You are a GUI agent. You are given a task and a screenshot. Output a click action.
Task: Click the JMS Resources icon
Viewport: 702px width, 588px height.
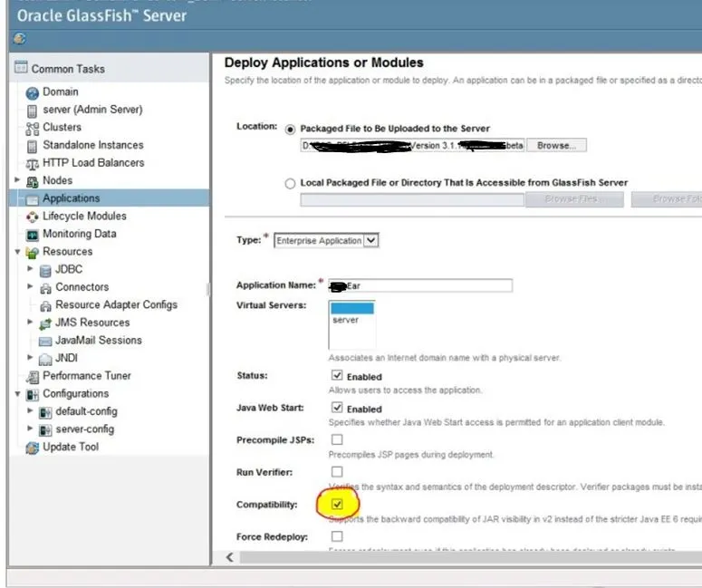[x=45, y=323]
